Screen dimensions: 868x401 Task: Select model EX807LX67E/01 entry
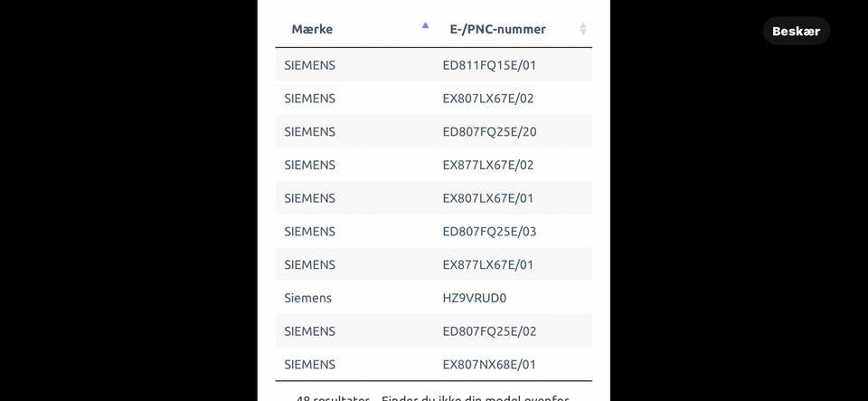coord(488,198)
